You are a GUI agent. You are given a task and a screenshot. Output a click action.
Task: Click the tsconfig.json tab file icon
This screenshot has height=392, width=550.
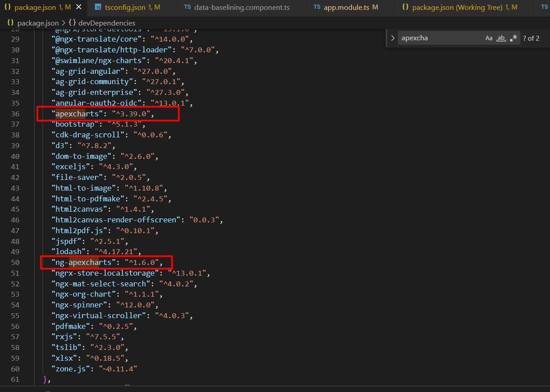click(97, 7)
